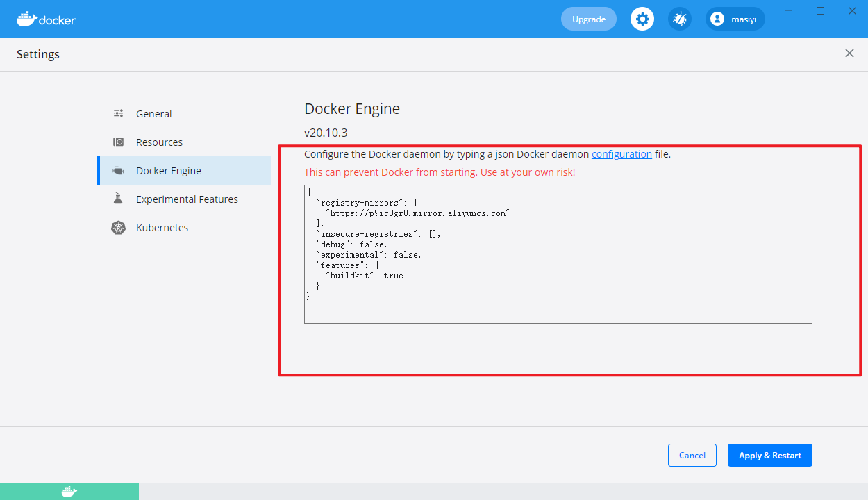
Task: Open the masiyi account menu
Action: point(735,19)
